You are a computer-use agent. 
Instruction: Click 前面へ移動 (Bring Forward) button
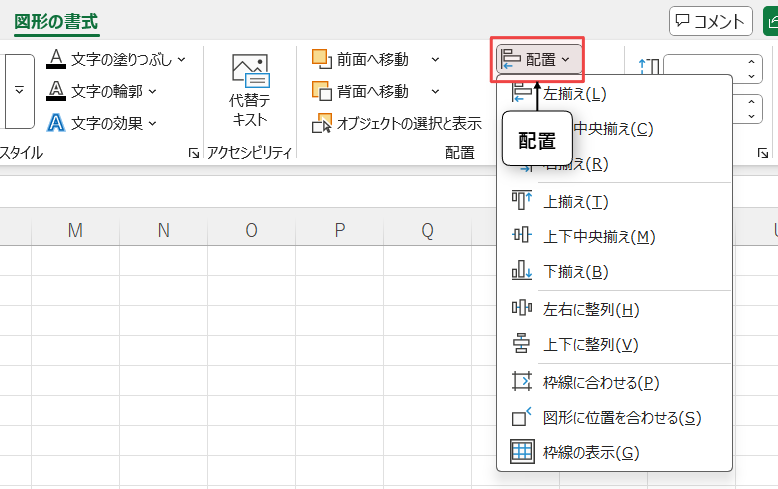pyautogui.click(x=361, y=59)
